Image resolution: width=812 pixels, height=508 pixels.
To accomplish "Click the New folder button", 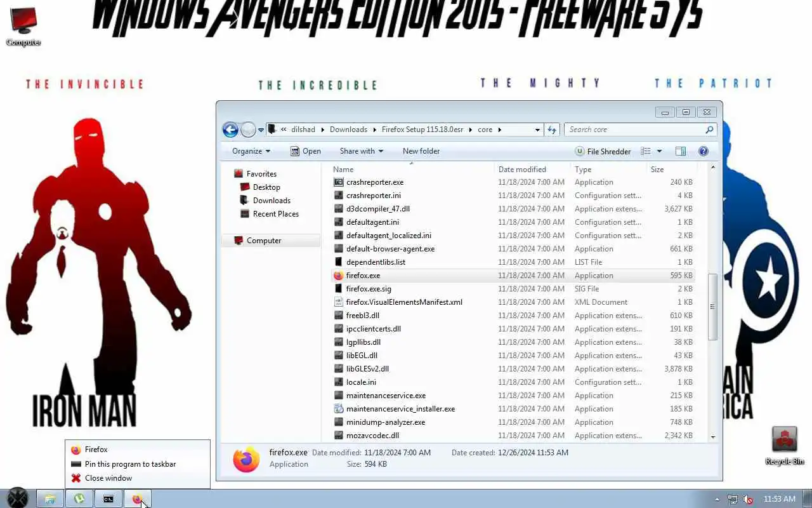I will point(421,151).
